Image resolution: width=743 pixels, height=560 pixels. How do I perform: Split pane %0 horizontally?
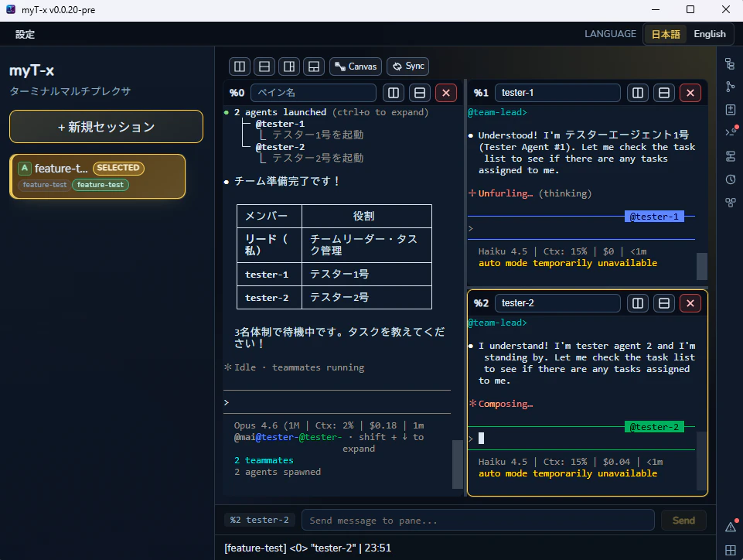click(420, 93)
